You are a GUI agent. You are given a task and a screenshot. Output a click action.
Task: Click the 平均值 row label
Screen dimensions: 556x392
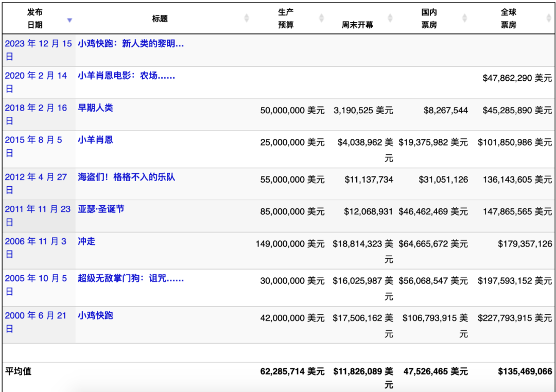click(19, 371)
